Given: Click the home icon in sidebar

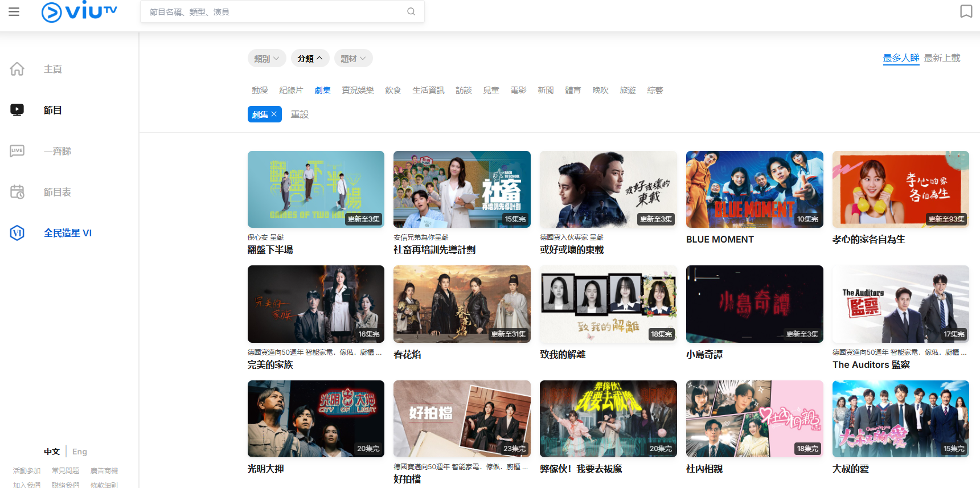Looking at the screenshot, I should pos(17,69).
